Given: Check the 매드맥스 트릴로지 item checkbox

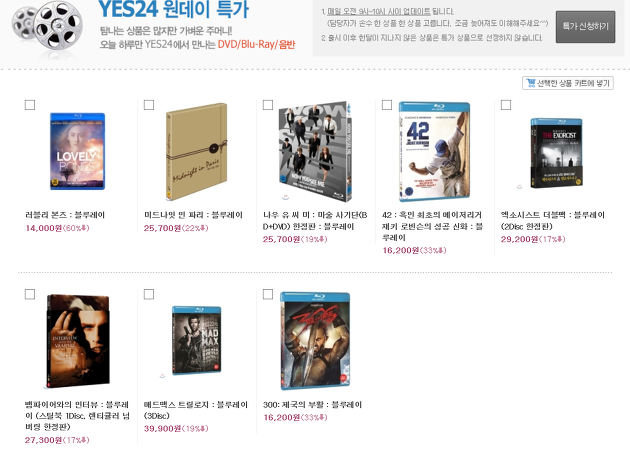Looking at the screenshot, I should (149, 294).
